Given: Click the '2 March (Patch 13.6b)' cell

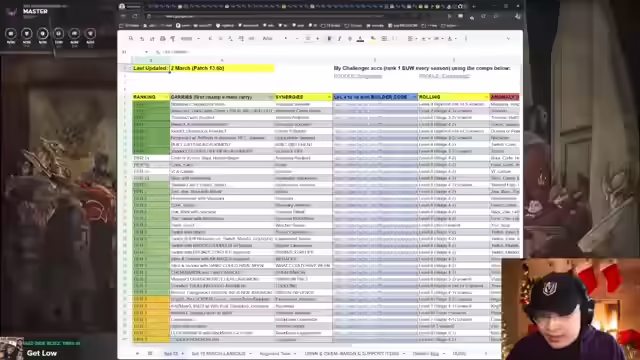Looking at the screenshot, I should (x=222, y=68).
